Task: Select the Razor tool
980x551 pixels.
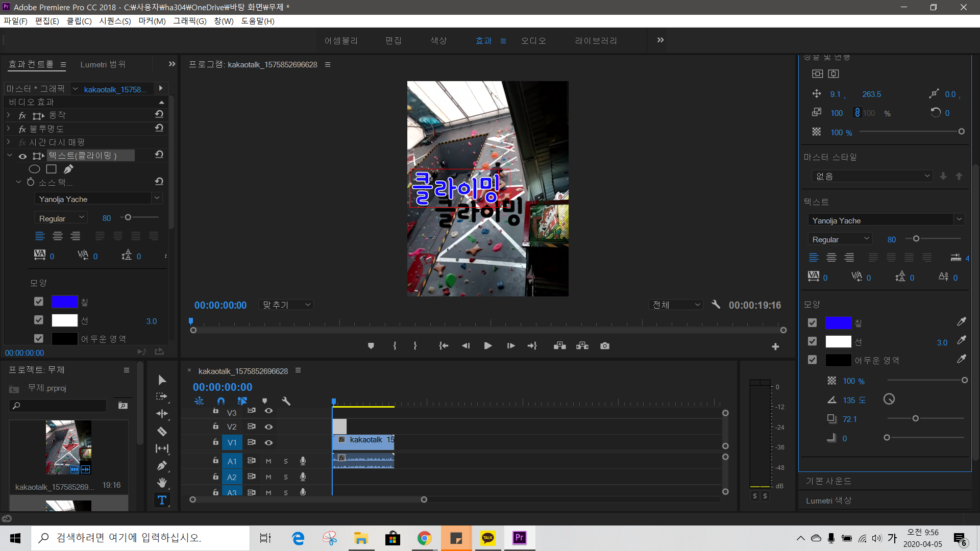Action: 162,432
